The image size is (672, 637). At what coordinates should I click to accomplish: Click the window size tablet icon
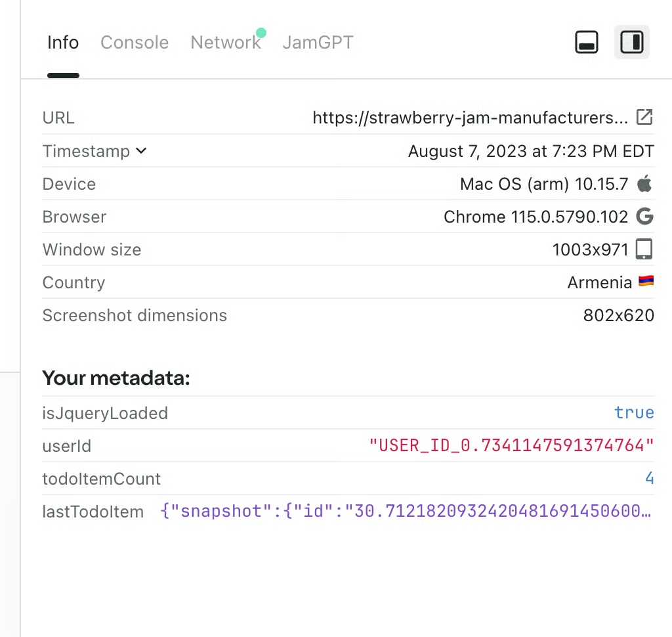(644, 250)
